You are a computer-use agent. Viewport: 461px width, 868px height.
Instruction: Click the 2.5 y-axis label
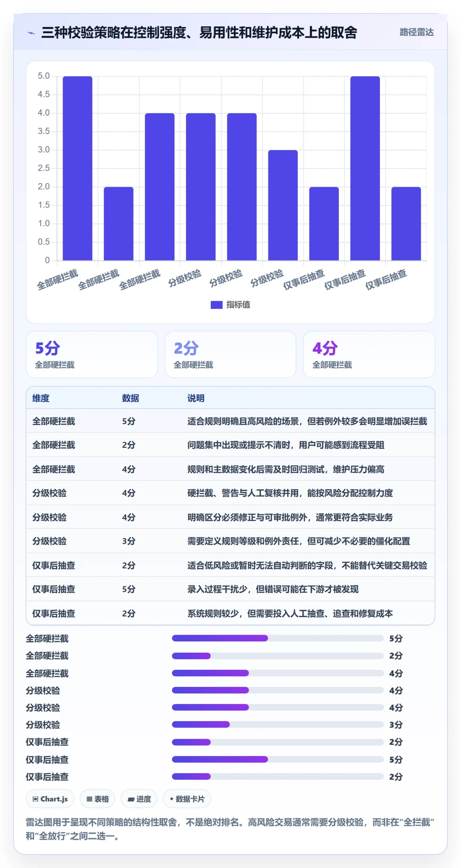(44, 168)
